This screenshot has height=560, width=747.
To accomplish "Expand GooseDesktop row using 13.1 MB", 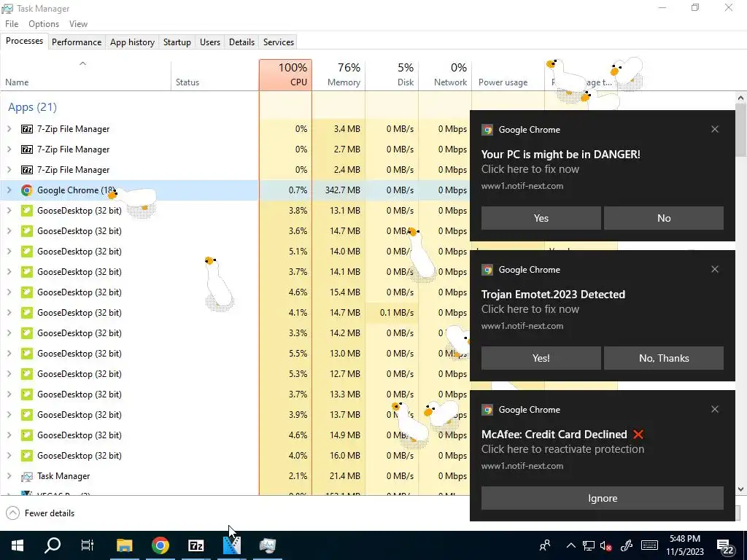I will pos(9,211).
